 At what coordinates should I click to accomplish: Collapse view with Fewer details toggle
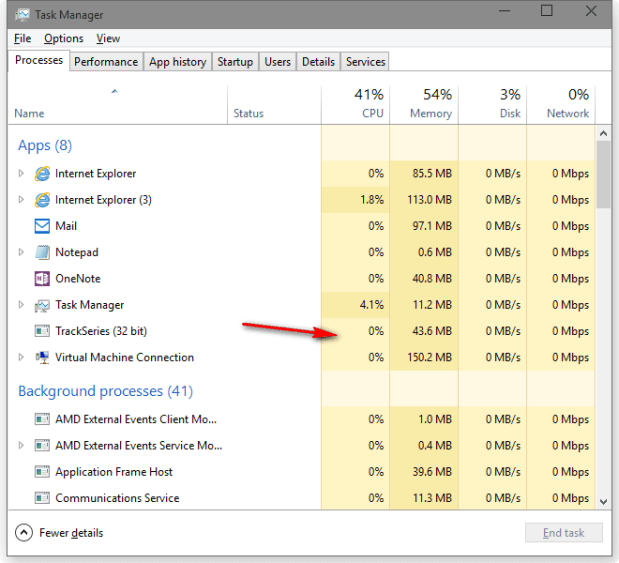click(x=25, y=533)
